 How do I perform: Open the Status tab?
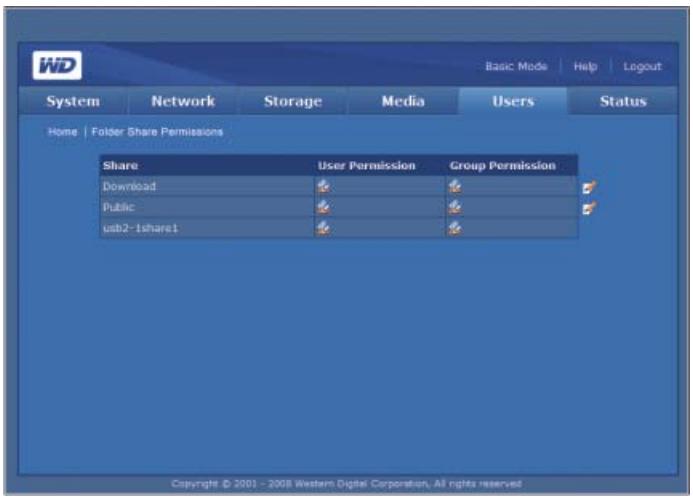click(623, 101)
